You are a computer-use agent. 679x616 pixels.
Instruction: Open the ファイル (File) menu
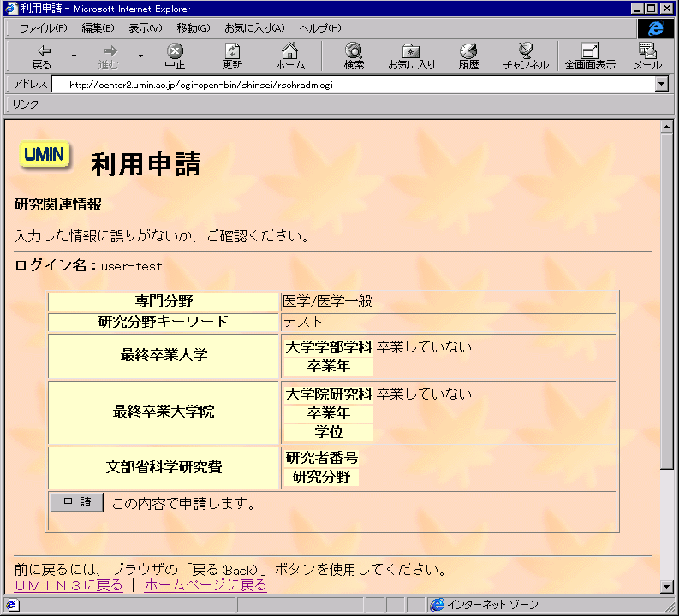[x=43, y=28]
